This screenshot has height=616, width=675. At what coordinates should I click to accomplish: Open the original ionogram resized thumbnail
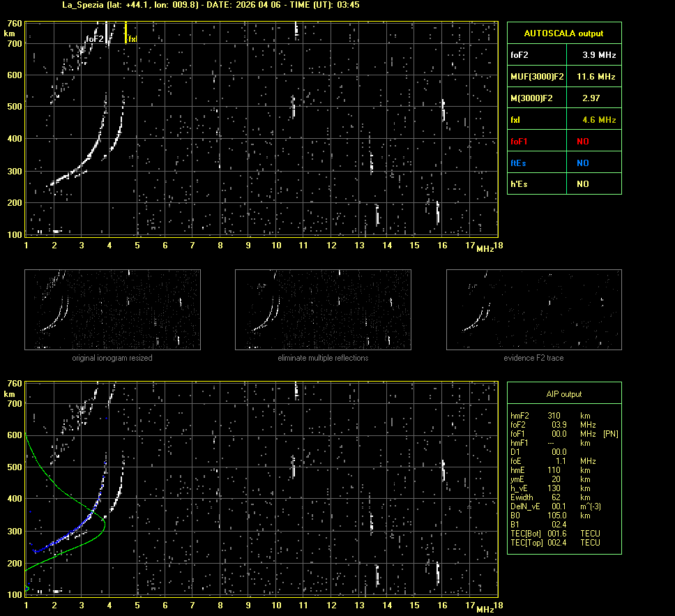112,309
